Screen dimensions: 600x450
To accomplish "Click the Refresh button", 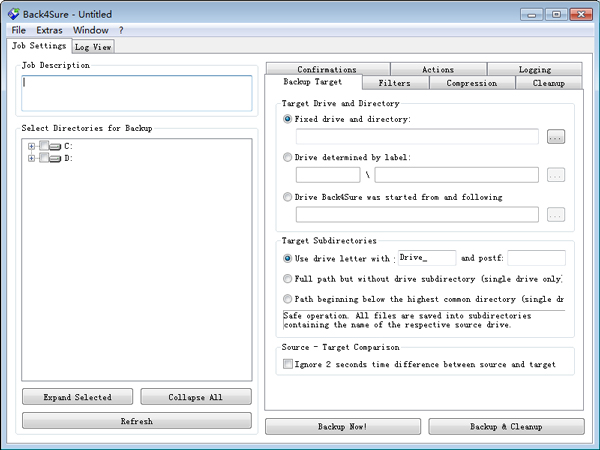I will click(137, 421).
